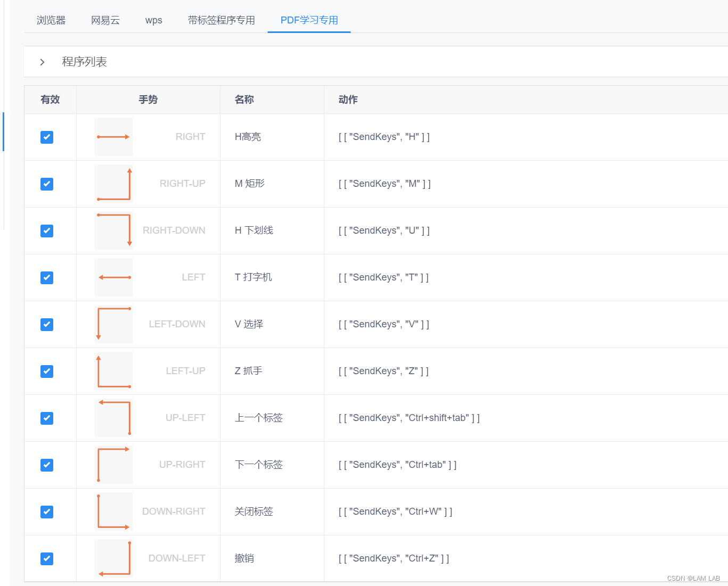Toggle the DOWN-LEFT gesture checkbox
The image size is (728, 586).
coord(47,559)
